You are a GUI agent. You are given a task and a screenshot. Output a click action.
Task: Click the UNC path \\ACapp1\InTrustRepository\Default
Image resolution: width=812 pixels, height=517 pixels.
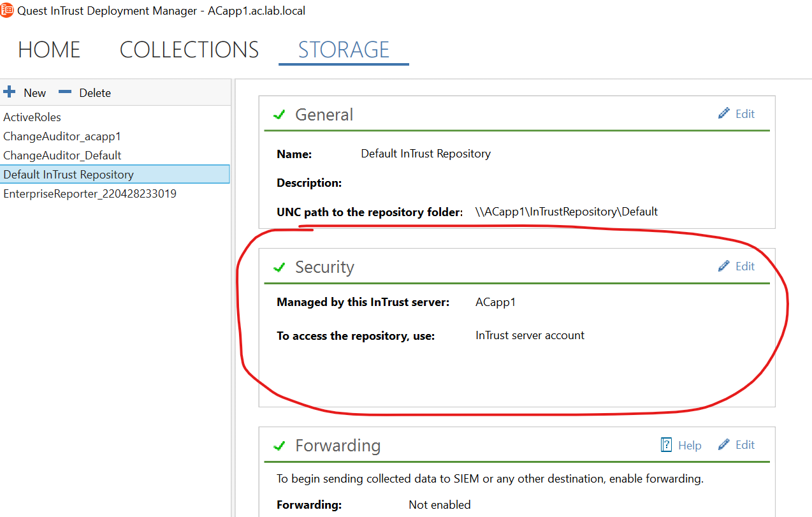click(567, 212)
